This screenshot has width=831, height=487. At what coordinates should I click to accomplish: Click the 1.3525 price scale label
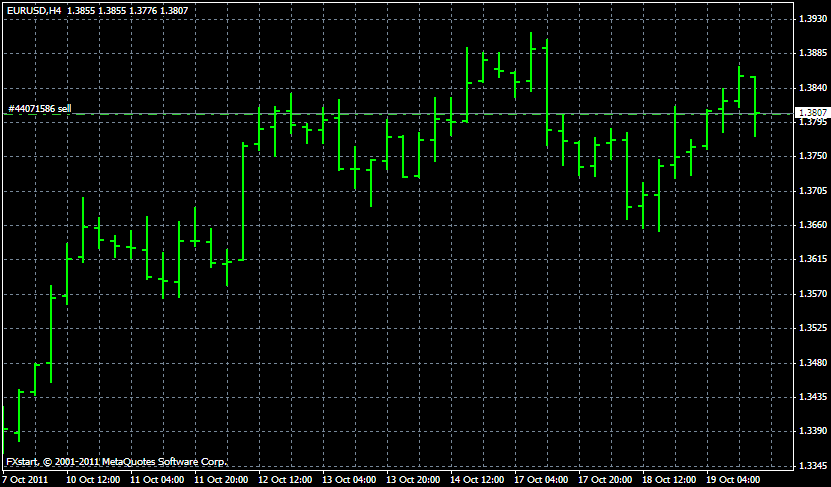813,329
